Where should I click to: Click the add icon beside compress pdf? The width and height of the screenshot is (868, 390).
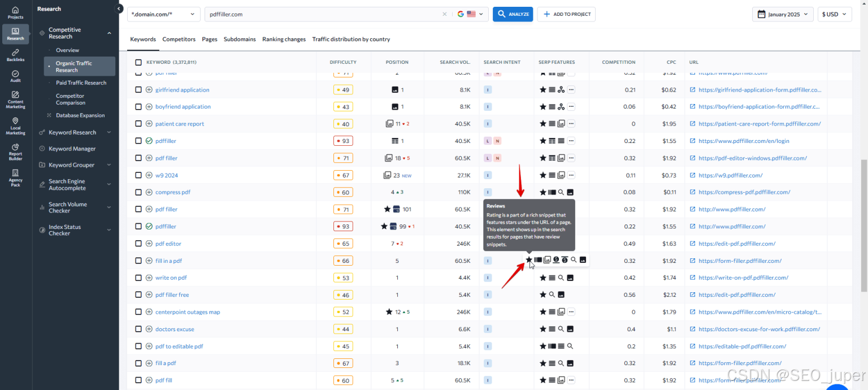click(x=149, y=192)
